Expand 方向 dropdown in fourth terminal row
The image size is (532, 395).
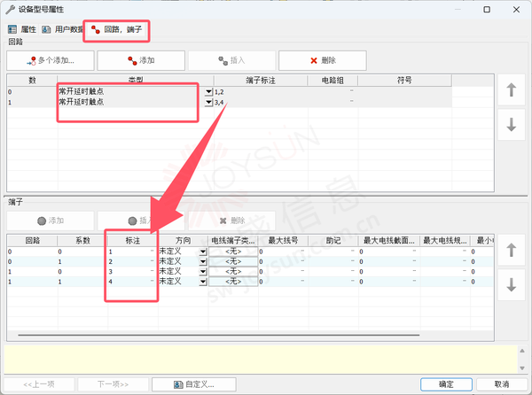click(203, 281)
